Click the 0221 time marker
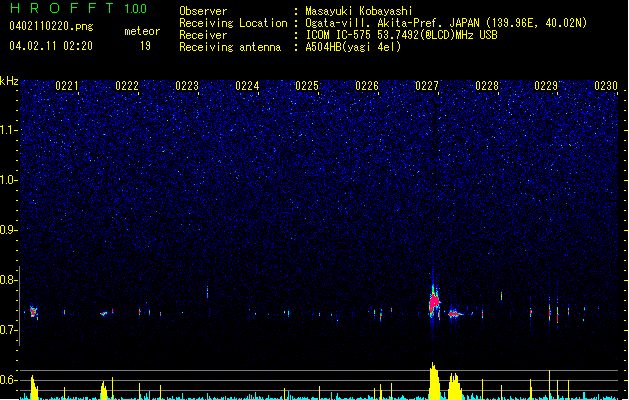The width and height of the screenshot is (629, 400). coord(67,86)
